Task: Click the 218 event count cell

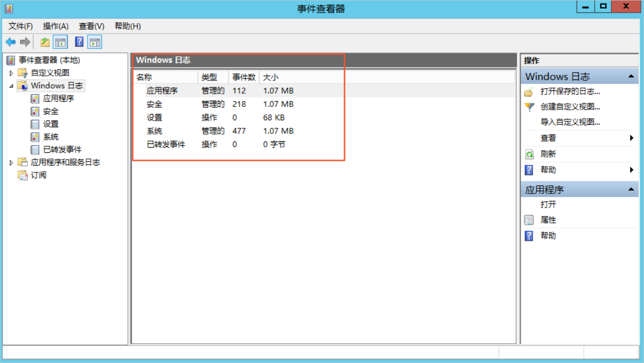Action: click(x=239, y=104)
